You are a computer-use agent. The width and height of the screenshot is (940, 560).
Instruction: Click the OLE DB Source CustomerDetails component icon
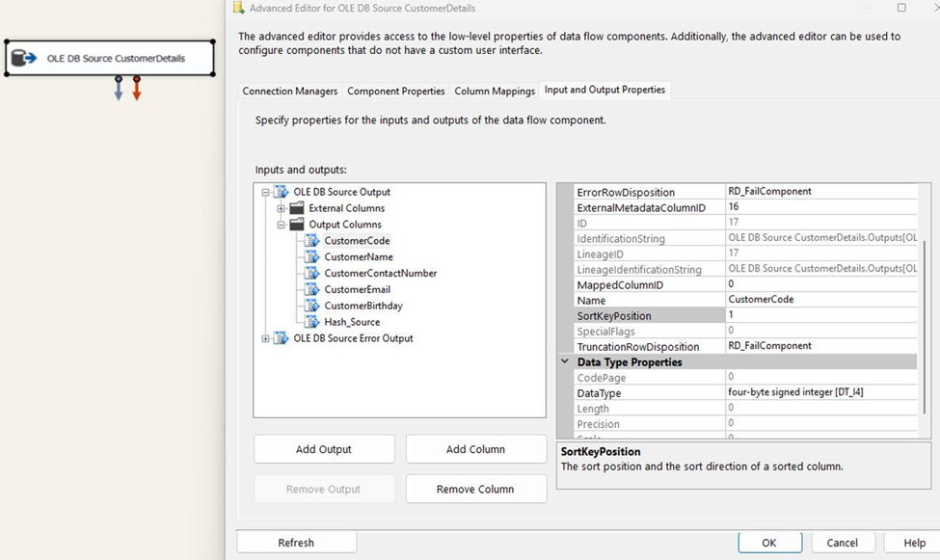(24, 57)
